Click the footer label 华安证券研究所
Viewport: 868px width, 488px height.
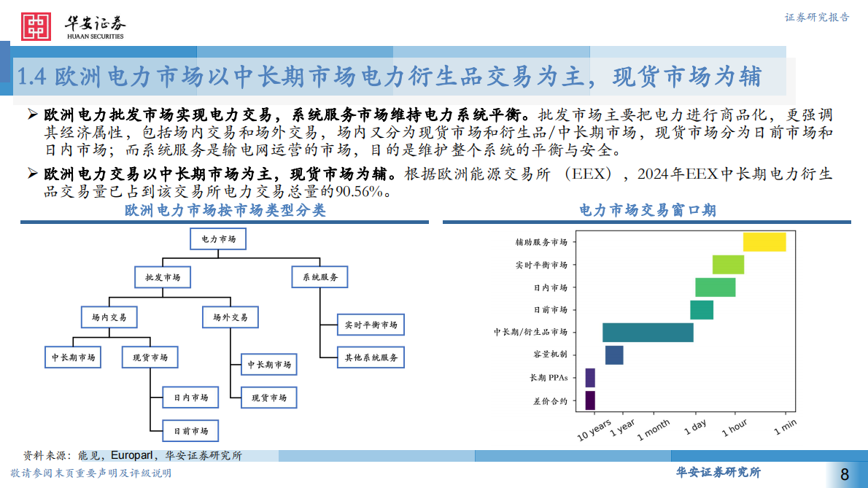pyautogui.click(x=718, y=472)
